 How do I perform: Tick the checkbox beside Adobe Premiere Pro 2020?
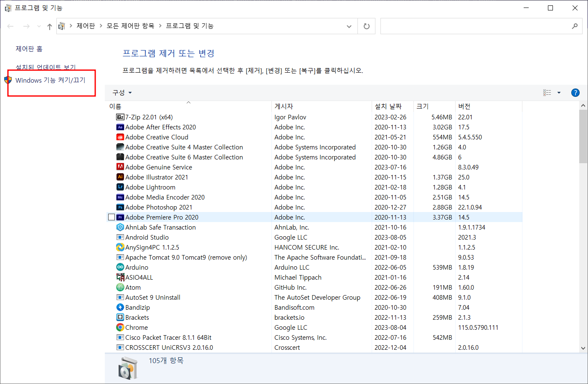click(x=112, y=217)
